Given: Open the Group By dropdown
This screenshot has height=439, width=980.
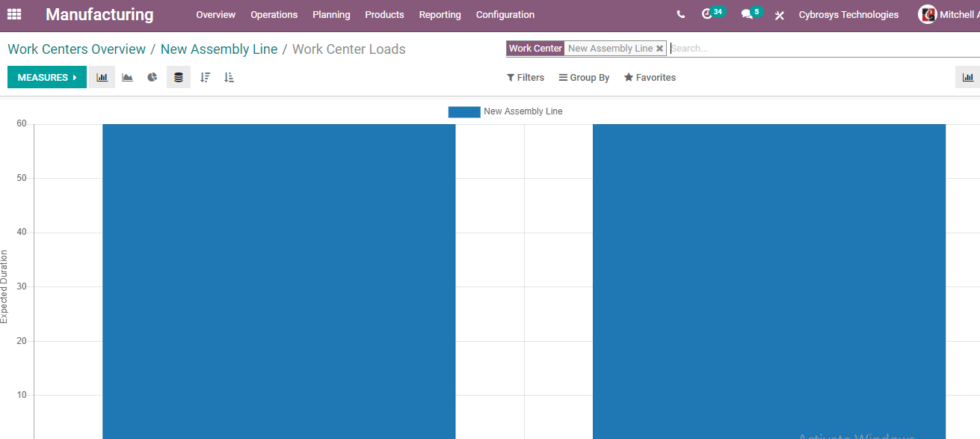Looking at the screenshot, I should tap(585, 78).
